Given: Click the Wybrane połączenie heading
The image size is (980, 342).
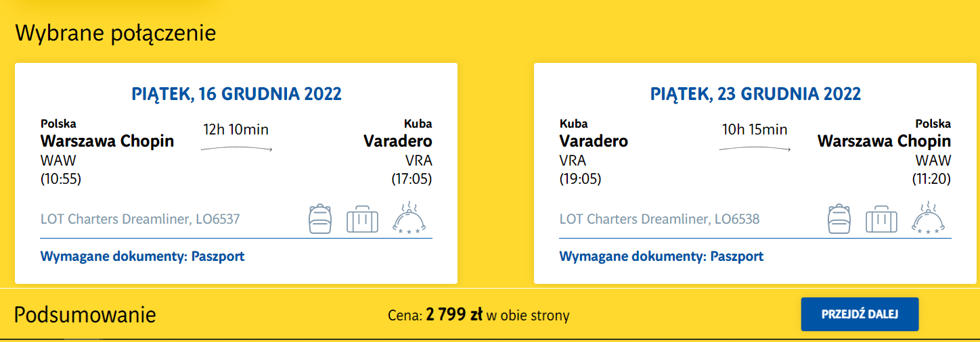Looking at the screenshot, I should click(x=116, y=32).
